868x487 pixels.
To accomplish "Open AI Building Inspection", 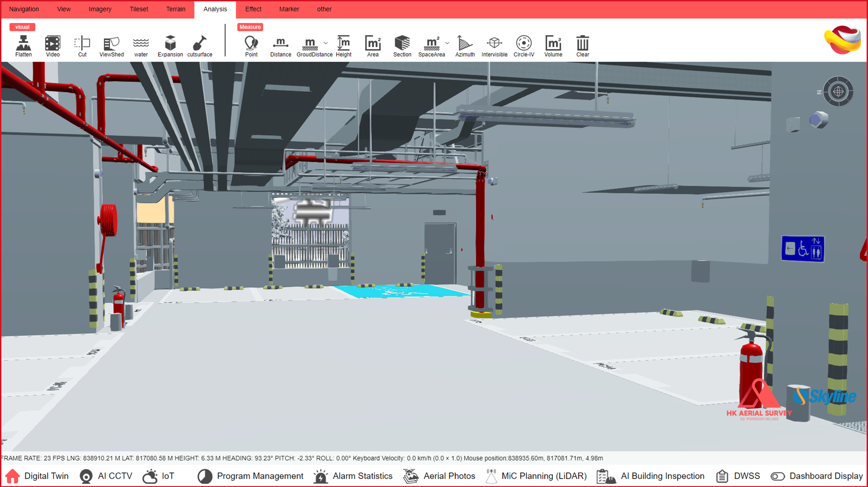I will [651, 476].
